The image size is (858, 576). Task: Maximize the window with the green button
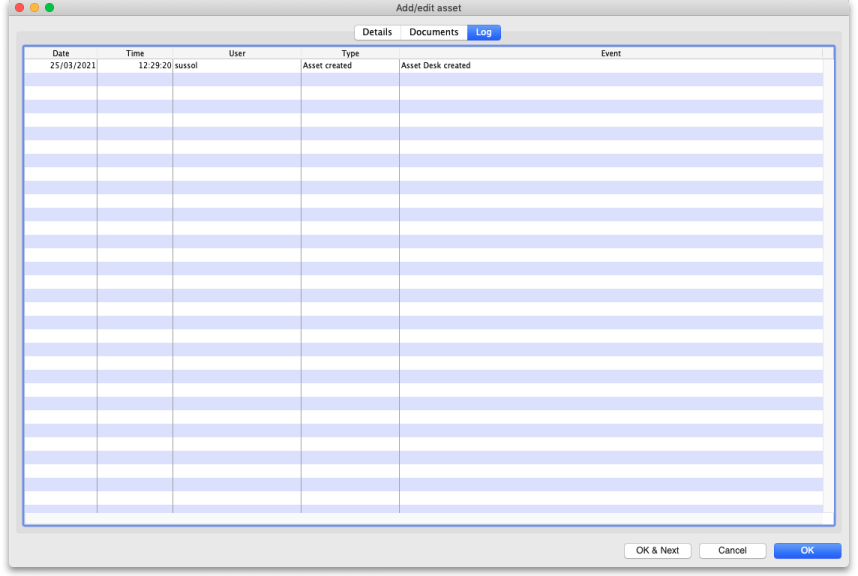(50, 8)
